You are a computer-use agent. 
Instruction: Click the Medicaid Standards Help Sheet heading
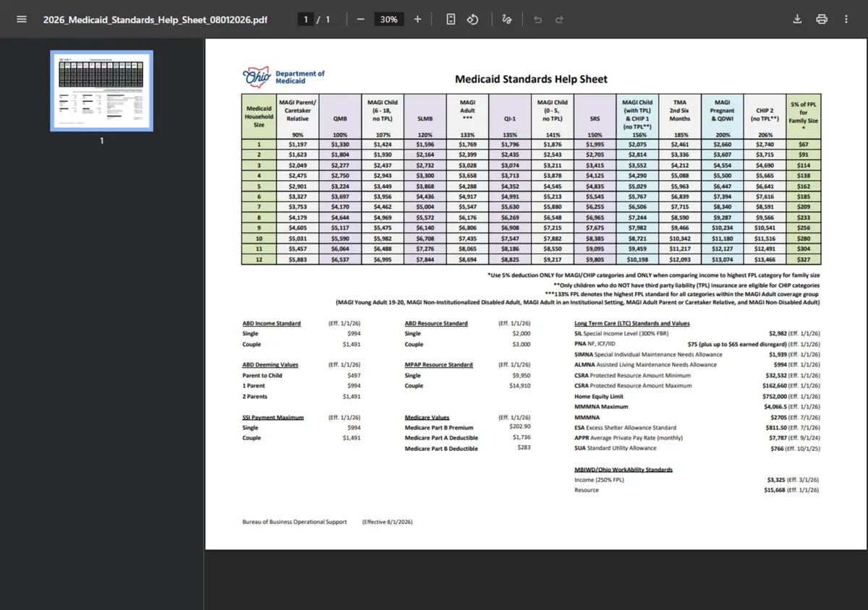[531, 80]
